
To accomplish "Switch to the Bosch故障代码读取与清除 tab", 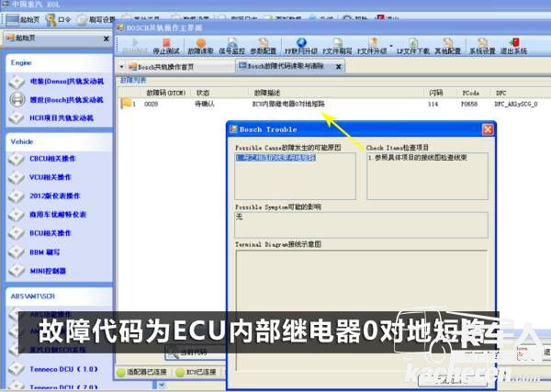I will 285,67.
